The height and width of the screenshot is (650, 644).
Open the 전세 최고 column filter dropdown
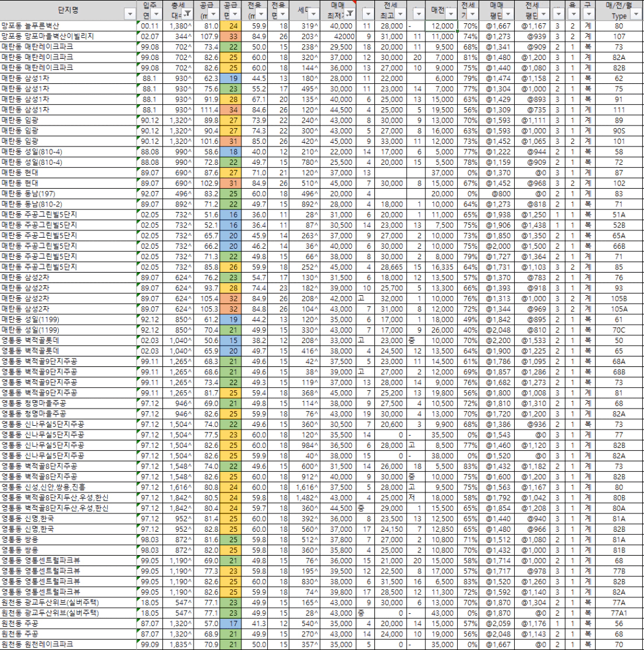point(400,14)
